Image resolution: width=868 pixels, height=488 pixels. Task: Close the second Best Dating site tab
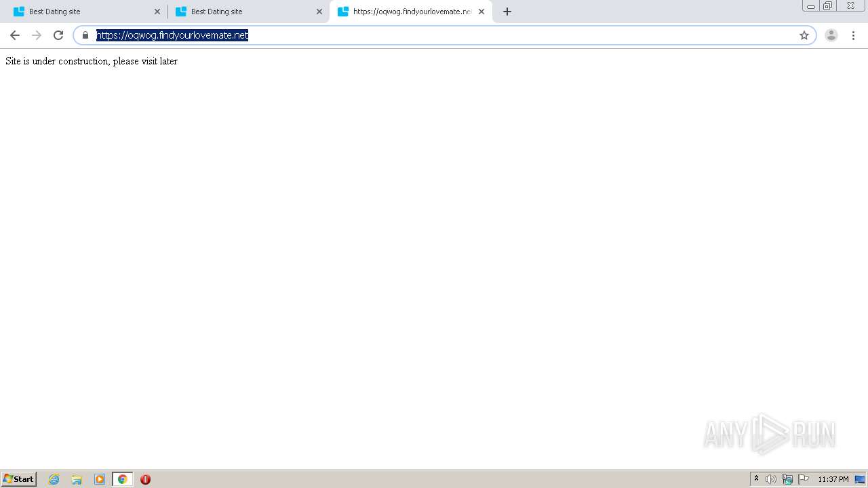coord(319,12)
